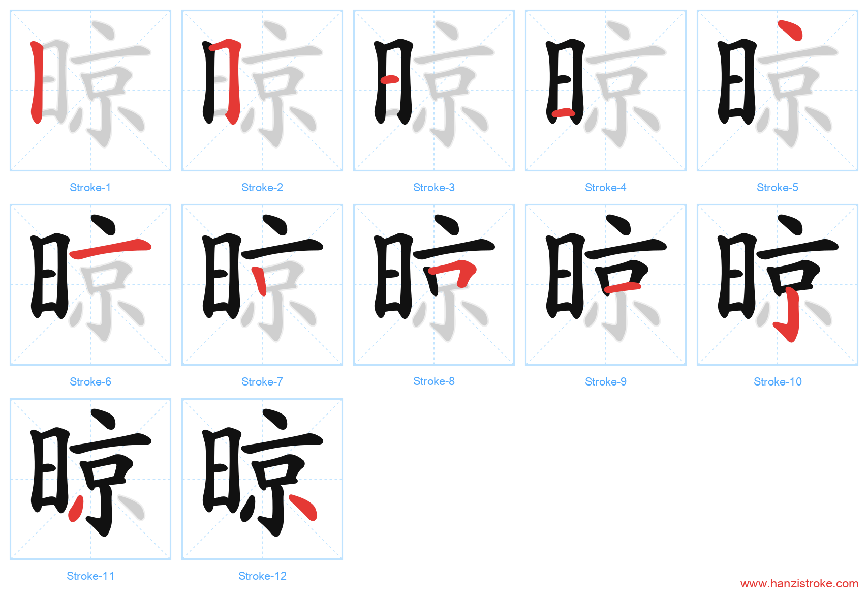Click the Stroke-1 caption text
This screenshot has width=868, height=592.
90,188
